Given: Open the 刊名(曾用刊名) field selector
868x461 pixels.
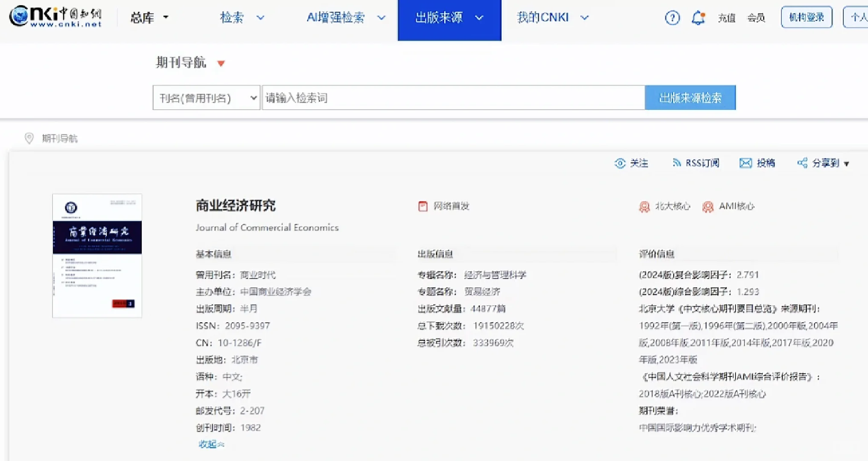Looking at the screenshot, I should [206, 98].
